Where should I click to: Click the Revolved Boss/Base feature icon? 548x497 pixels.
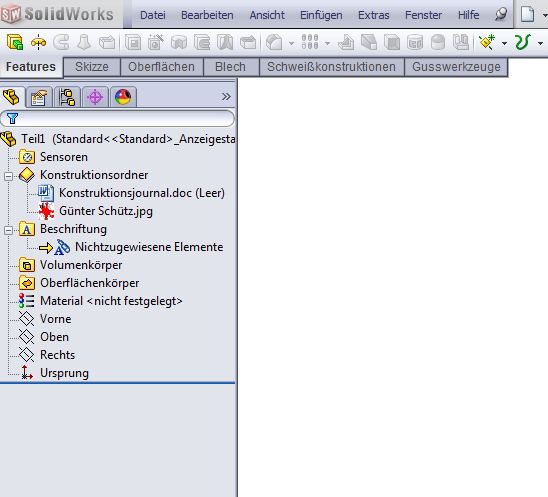tap(38, 43)
